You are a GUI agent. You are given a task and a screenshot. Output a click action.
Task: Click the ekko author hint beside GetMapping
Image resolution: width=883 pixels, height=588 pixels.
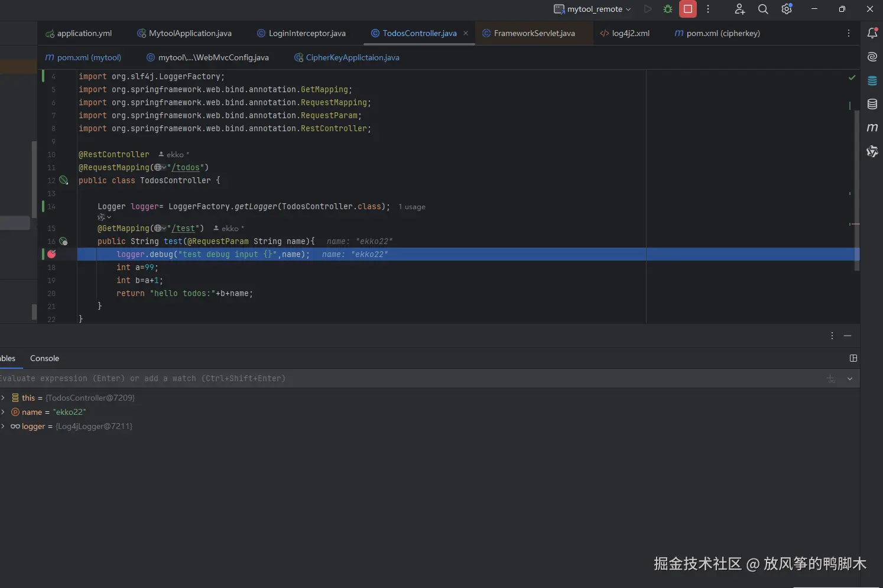229,228
